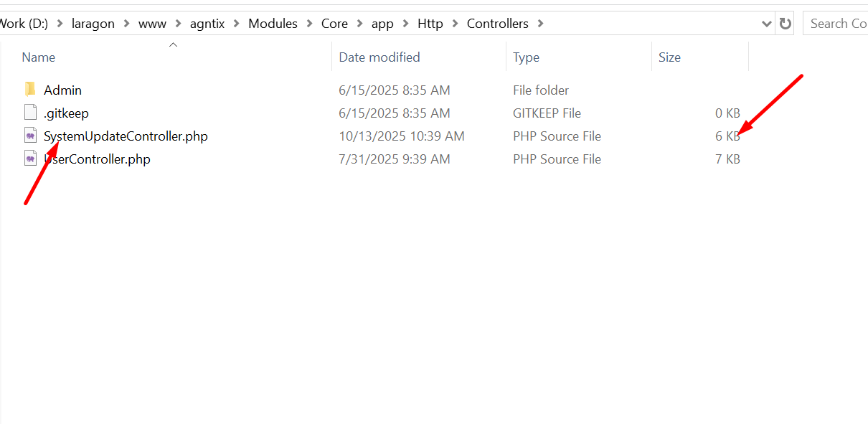Viewport: 868px width, 424px height.
Task: Click the .gitkeep file icon
Action: pos(30,113)
